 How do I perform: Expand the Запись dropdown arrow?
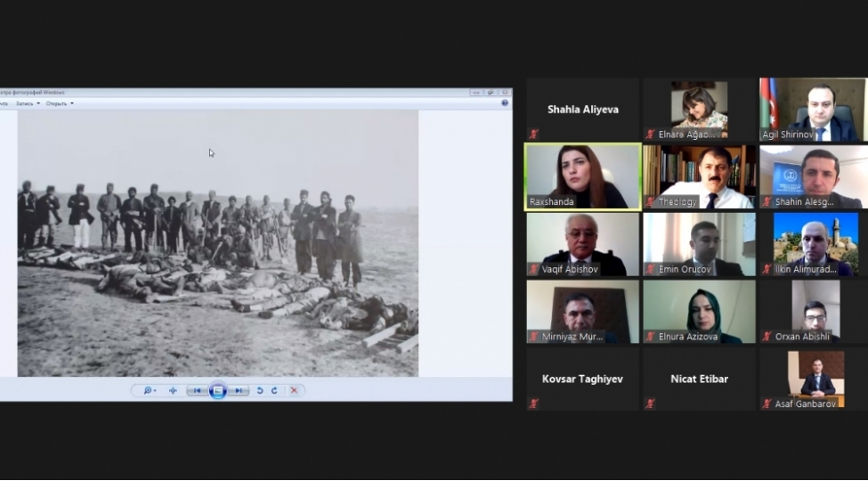pos(38,103)
